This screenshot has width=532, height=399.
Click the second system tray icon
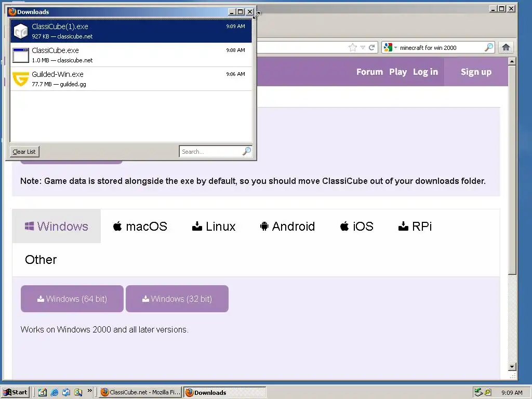point(487,392)
